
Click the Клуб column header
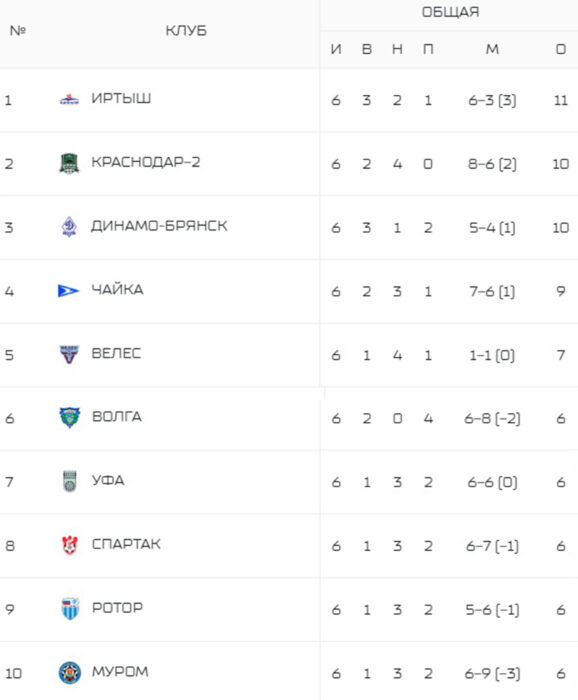pos(186,31)
